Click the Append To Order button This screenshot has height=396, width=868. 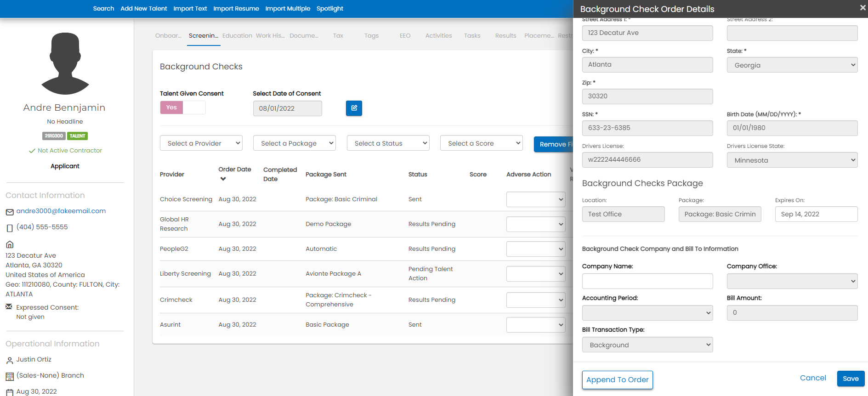(x=617, y=379)
